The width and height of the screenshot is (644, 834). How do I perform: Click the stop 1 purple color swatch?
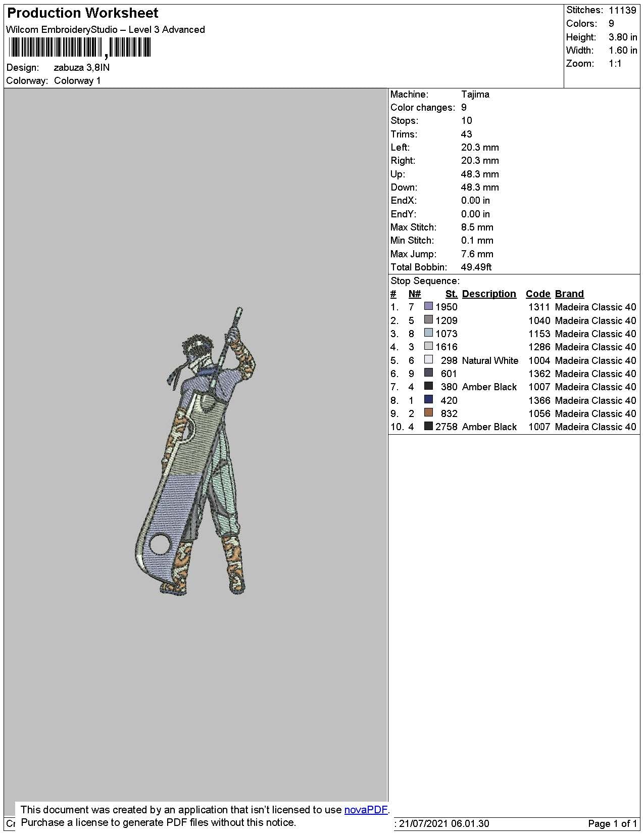[x=428, y=306]
